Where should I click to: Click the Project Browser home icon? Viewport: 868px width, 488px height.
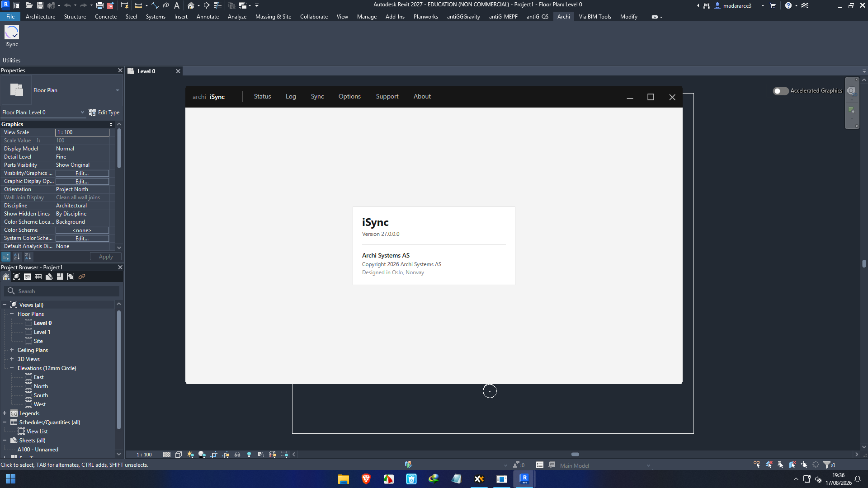coord(6,277)
